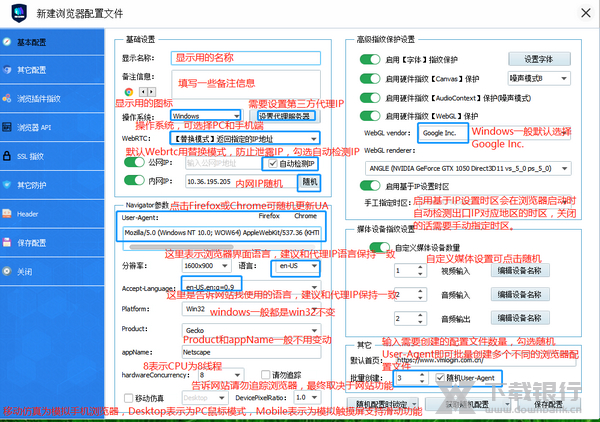Click the next icon arrow button

coord(152,92)
